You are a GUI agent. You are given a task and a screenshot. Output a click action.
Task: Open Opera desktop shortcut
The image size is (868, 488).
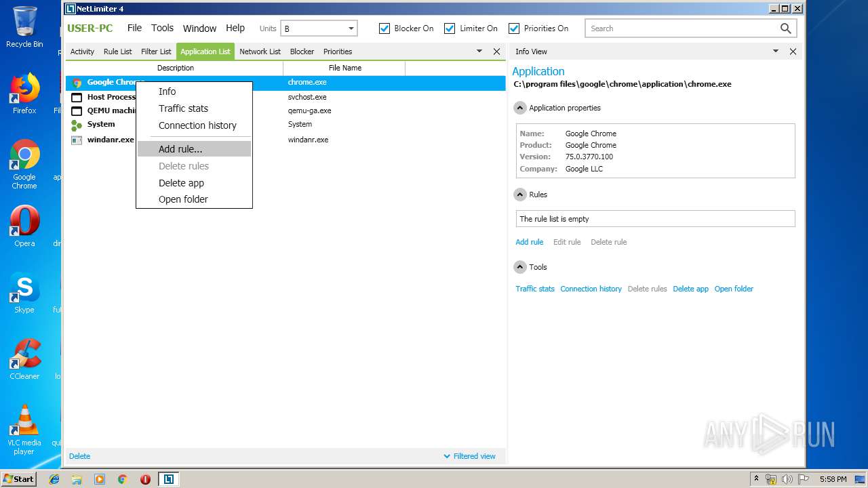(24, 226)
